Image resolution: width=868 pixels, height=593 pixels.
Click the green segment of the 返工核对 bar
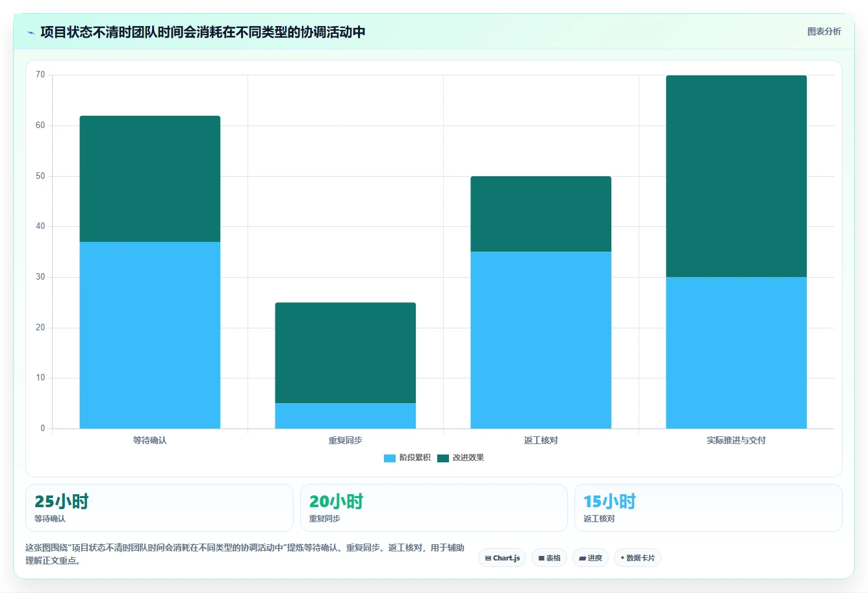(541, 214)
